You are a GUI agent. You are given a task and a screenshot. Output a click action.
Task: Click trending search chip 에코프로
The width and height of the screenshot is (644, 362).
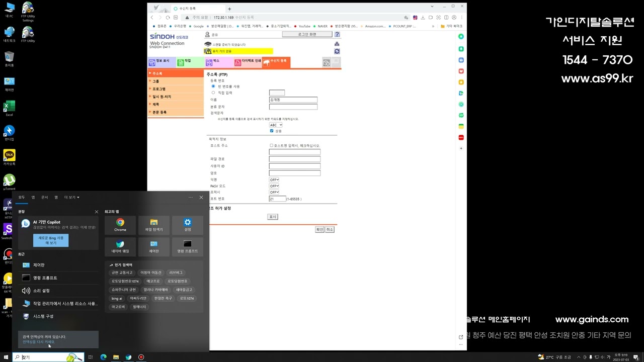pyautogui.click(x=153, y=281)
